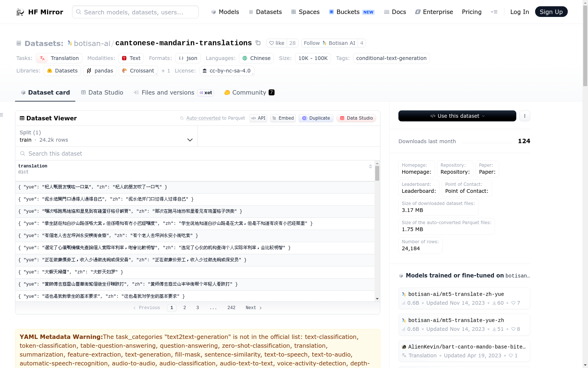This screenshot has height=368, width=588.
Task: Click the heart like button
Action: tap(277, 43)
